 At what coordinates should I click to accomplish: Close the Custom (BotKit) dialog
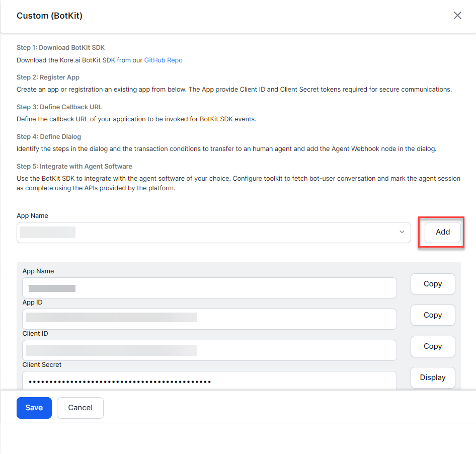457,16
